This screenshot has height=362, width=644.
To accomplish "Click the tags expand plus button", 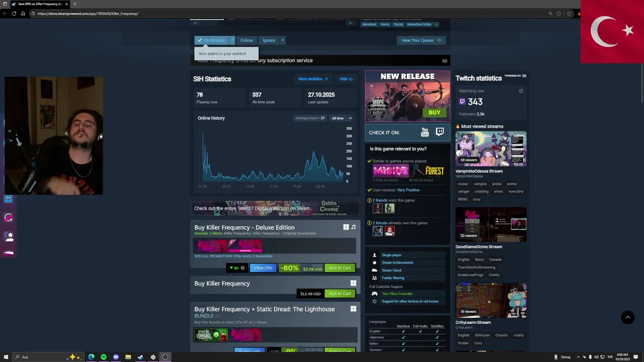I will (436, 24).
